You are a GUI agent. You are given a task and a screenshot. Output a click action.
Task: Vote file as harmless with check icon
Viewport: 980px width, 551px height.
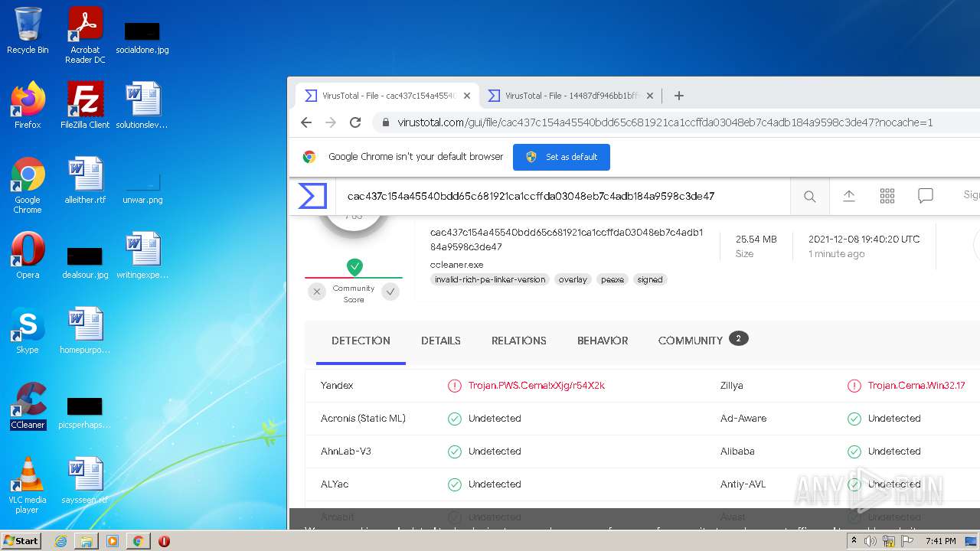(x=390, y=292)
